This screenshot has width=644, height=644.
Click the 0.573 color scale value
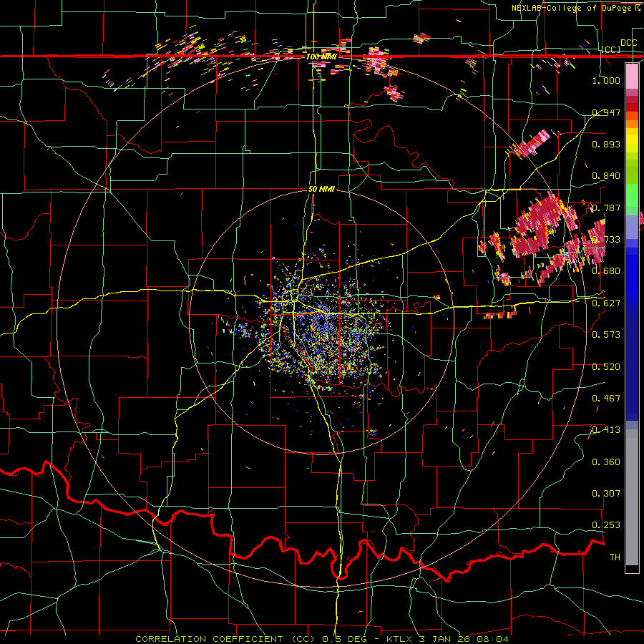[606, 334]
